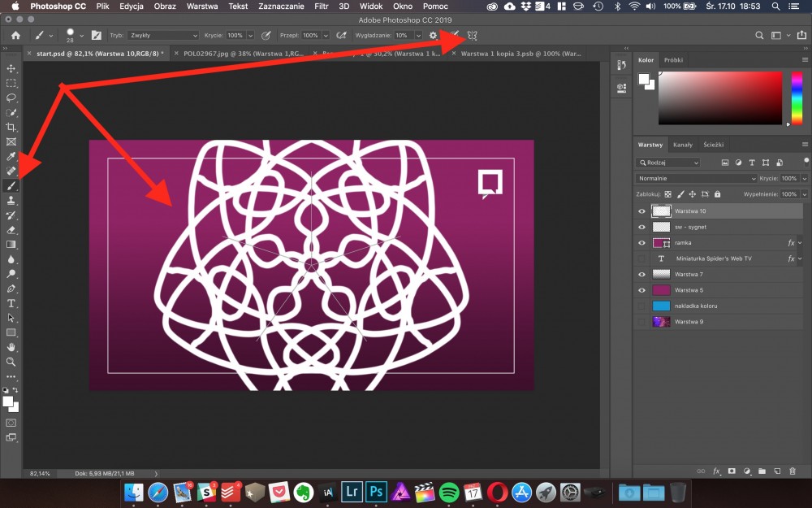Hide the Warstwa 10 layer
Viewport: 812px width, 508px height.
point(641,211)
